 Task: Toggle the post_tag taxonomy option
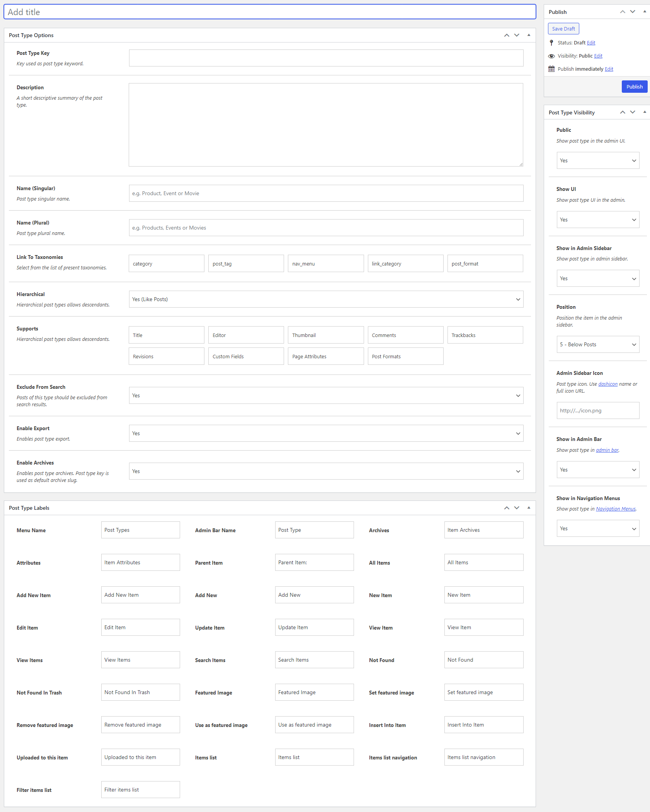tap(246, 264)
